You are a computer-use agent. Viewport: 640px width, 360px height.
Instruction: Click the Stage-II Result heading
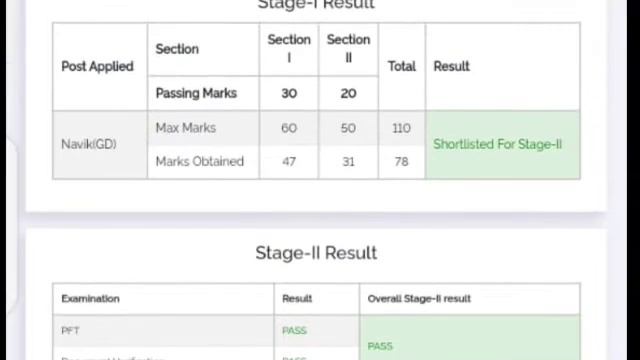click(316, 253)
